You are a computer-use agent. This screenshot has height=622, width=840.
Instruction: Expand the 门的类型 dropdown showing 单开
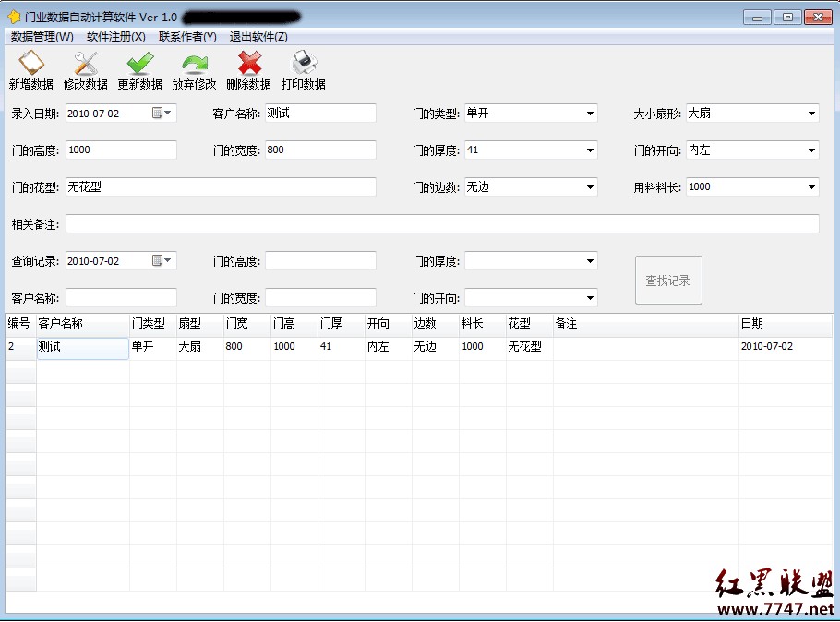click(590, 114)
